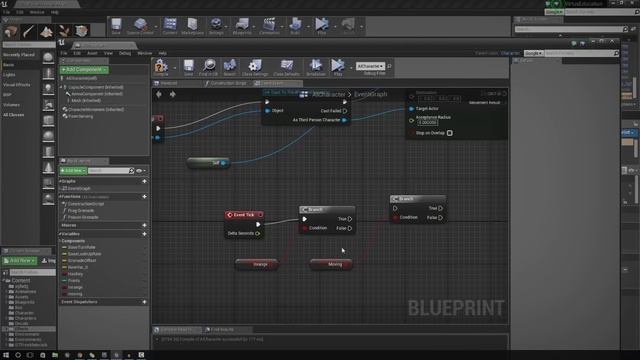Open the Add Component dropdown
Image resolution: width=640 pixels, height=360 pixels.
[x=84, y=70]
